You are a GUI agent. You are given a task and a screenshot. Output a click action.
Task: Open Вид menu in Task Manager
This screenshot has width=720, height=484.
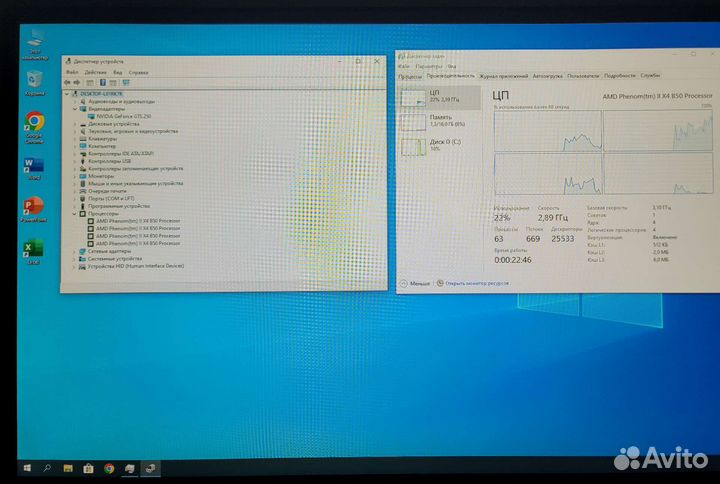coord(452,66)
